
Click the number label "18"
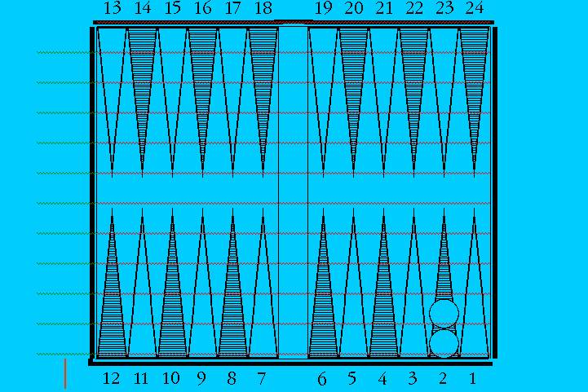point(263,8)
